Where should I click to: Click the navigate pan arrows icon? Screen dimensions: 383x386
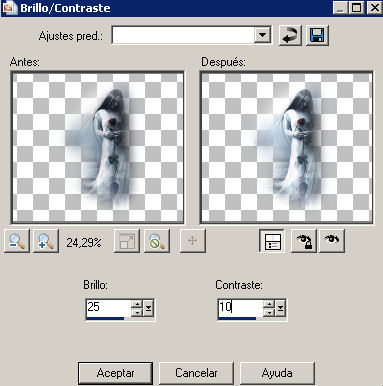(x=193, y=240)
